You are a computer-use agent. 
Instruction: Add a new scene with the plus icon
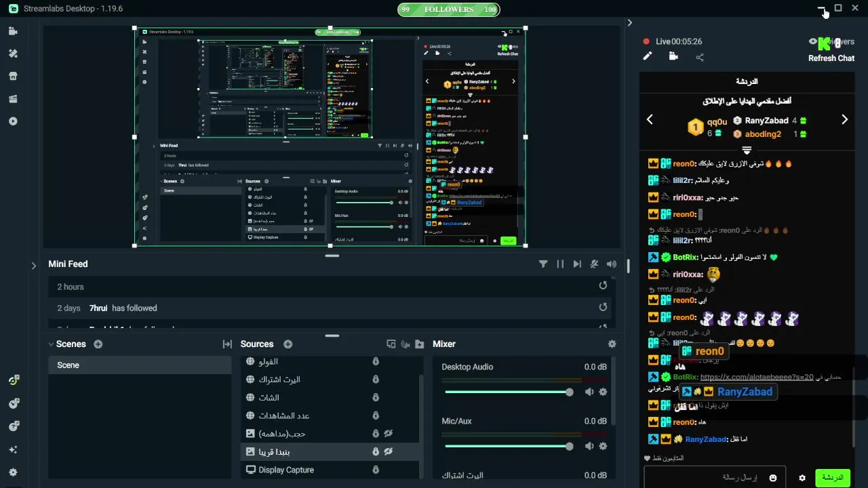(98, 344)
